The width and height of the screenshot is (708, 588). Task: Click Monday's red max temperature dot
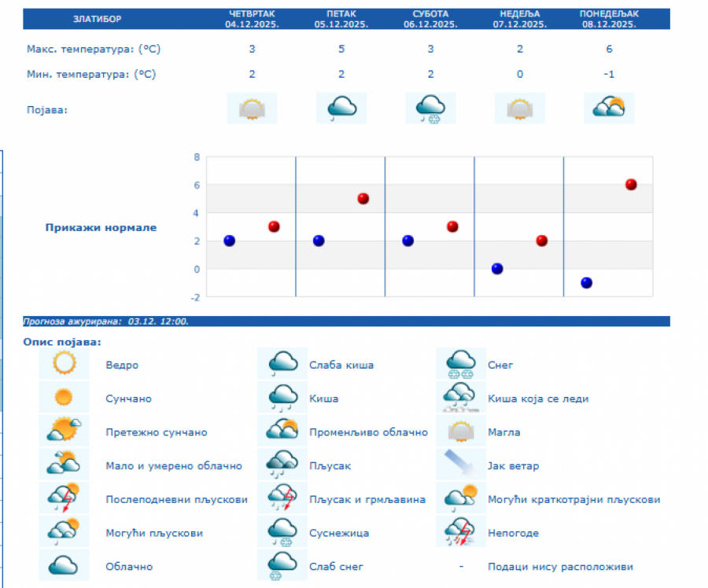631,185
